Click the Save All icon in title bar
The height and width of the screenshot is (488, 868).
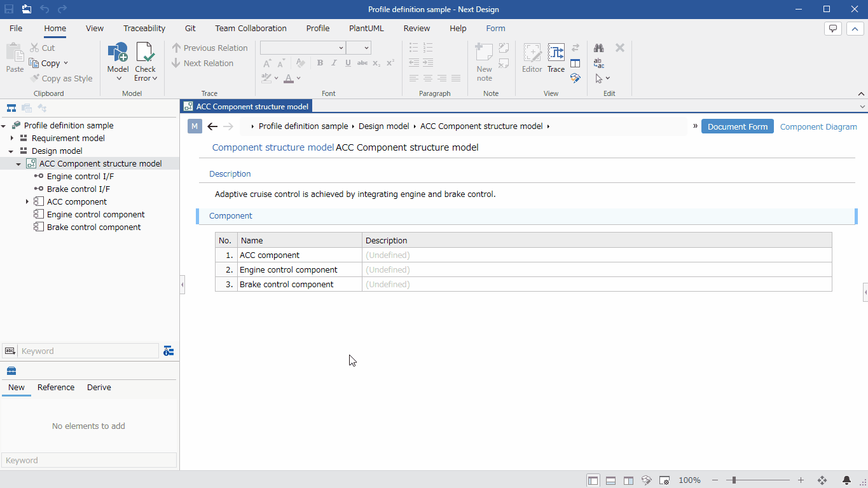click(26, 9)
